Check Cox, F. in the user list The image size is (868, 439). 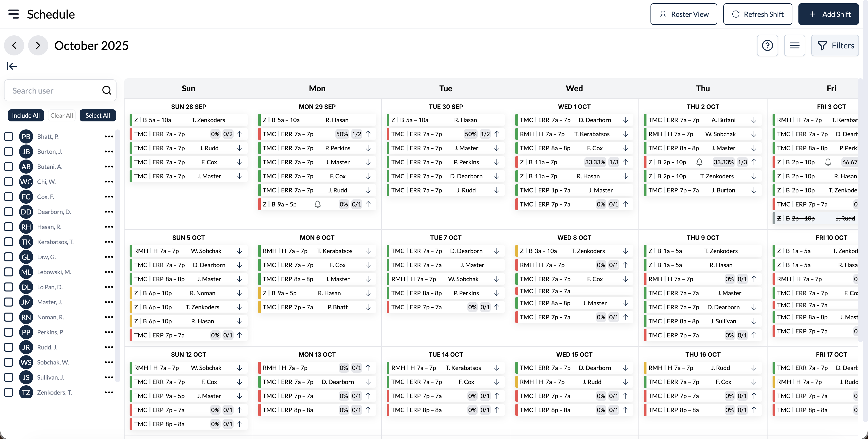coord(9,197)
